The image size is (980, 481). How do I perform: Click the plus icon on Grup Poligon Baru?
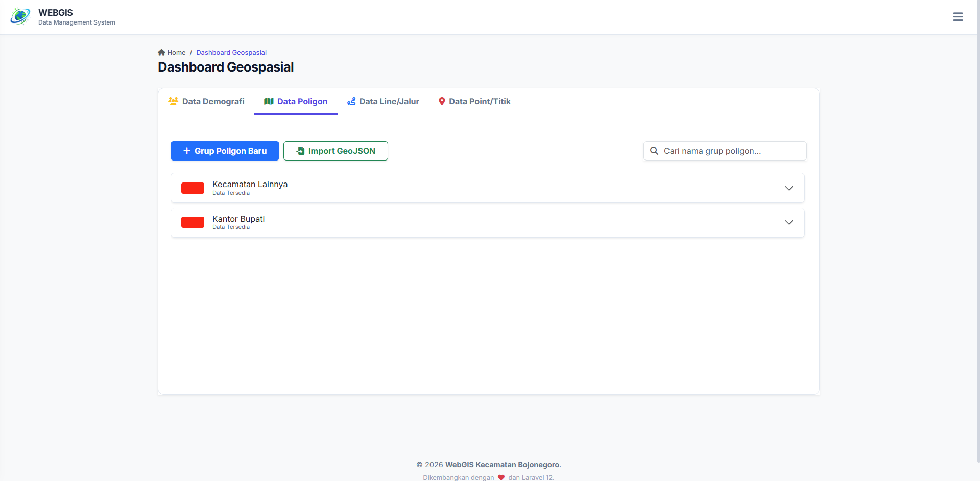pyautogui.click(x=187, y=151)
